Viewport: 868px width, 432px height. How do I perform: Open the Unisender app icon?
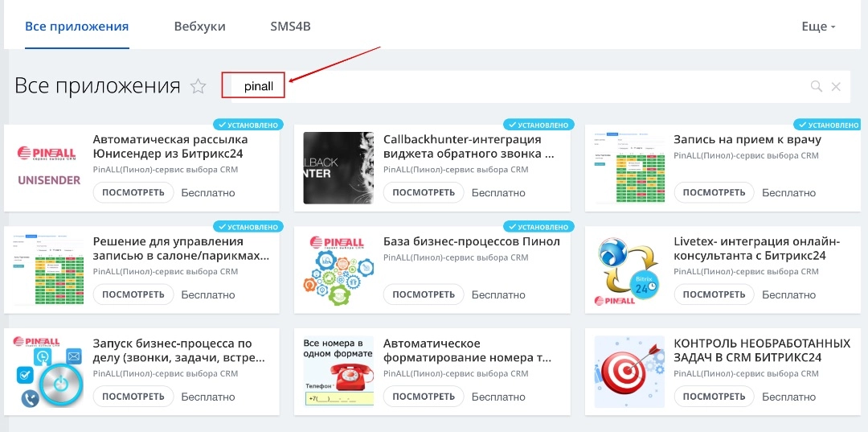tap(49, 167)
